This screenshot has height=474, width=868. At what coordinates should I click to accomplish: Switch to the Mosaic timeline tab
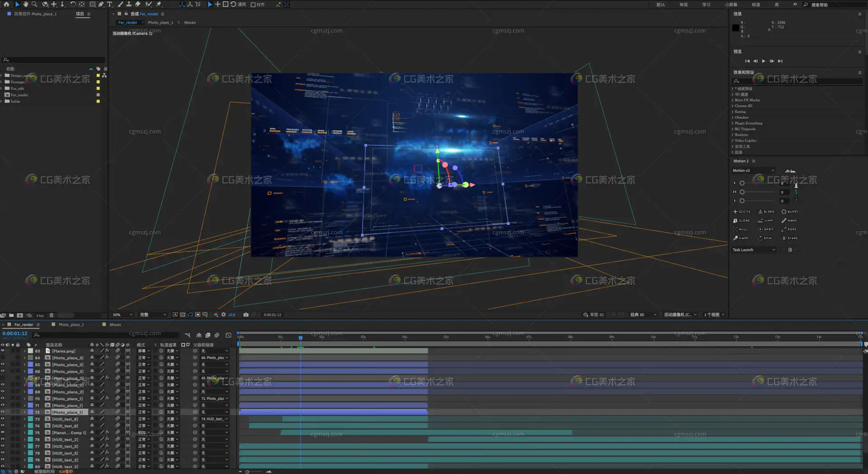(115, 325)
